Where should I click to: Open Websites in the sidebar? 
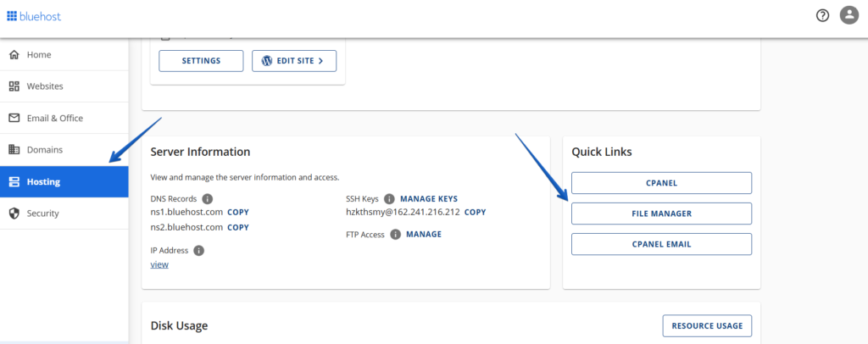point(64,86)
